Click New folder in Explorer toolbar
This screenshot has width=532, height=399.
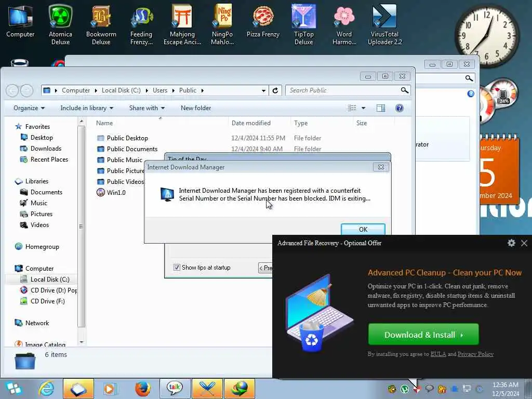click(196, 108)
